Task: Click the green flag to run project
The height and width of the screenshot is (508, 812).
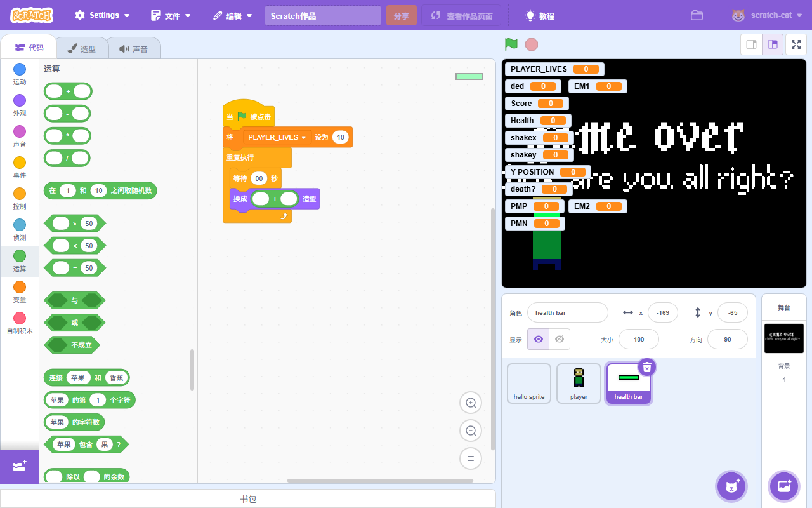Action: tap(511, 44)
